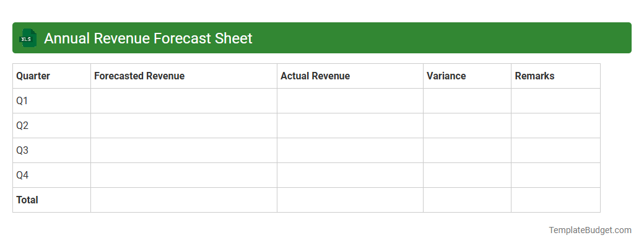
Task: Click the Actual Revenue column header
Action: (350, 76)
